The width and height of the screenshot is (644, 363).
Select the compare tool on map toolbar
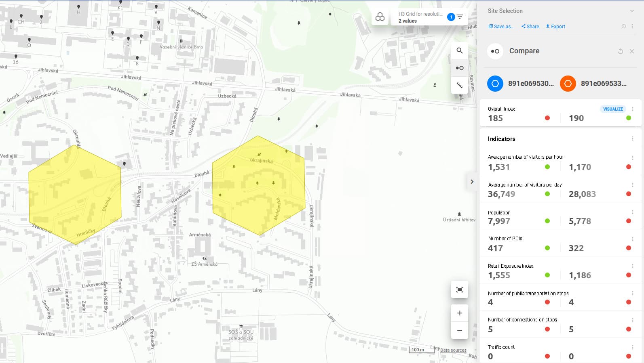click(460, 68)
